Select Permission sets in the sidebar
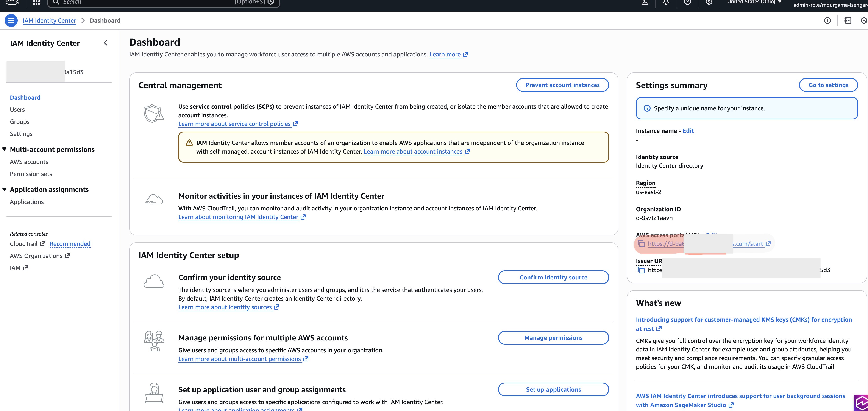The image size is (868, 411). 31,174
